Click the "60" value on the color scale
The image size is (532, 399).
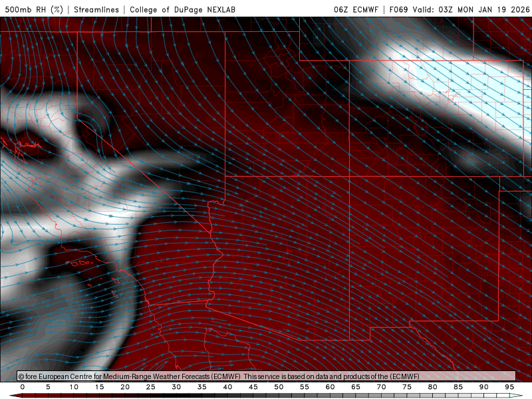pyautogui.click(x=330, y=387)
